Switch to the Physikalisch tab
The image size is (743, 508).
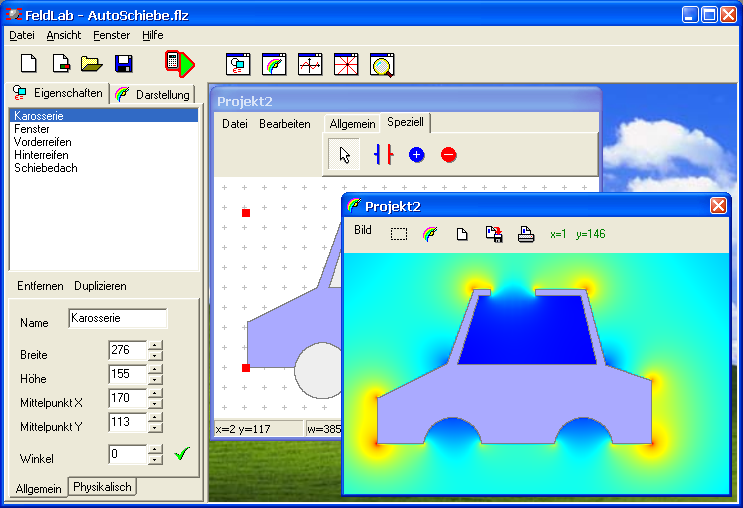[x=102, y=487]
